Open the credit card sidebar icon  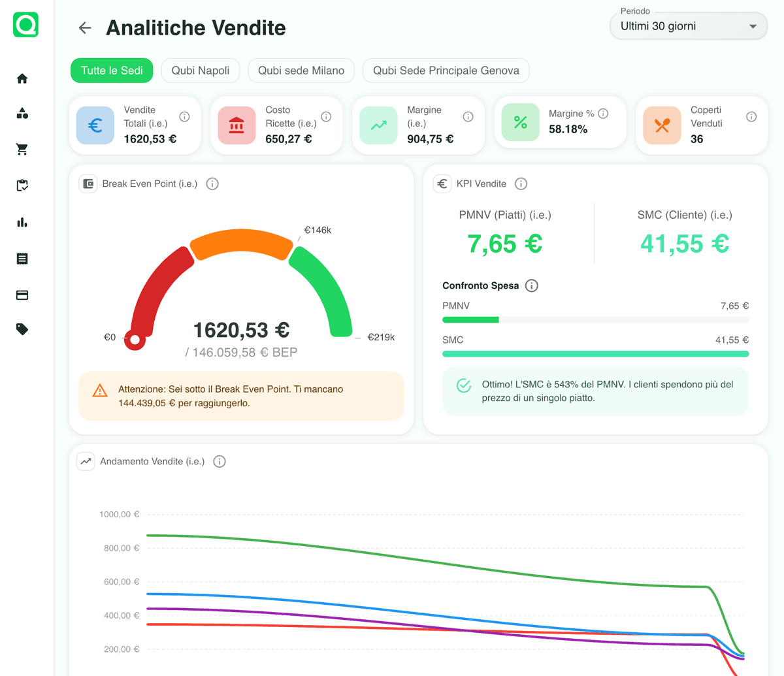(x=22, y=295)
